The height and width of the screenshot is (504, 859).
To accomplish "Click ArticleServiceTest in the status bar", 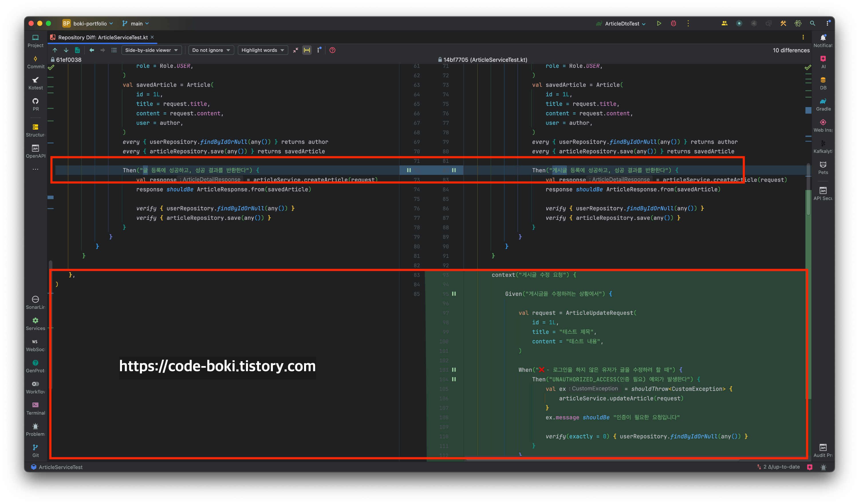I will click(x=60, y=467).
